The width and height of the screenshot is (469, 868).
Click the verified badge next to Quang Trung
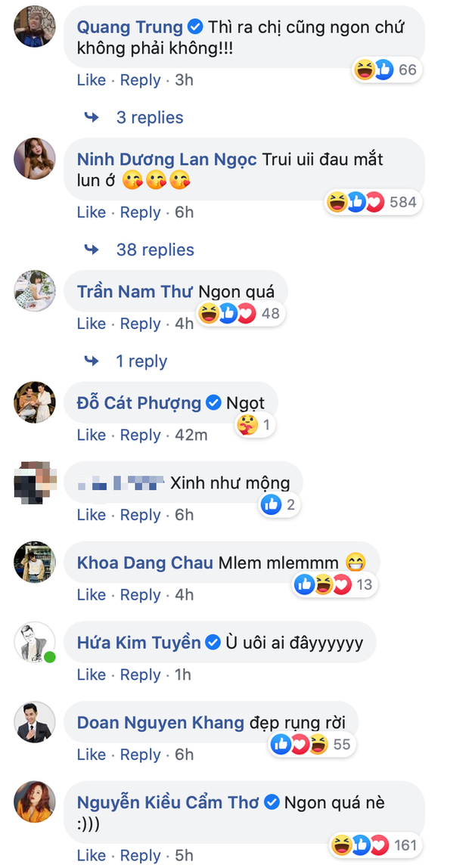[x=194, y=26]
